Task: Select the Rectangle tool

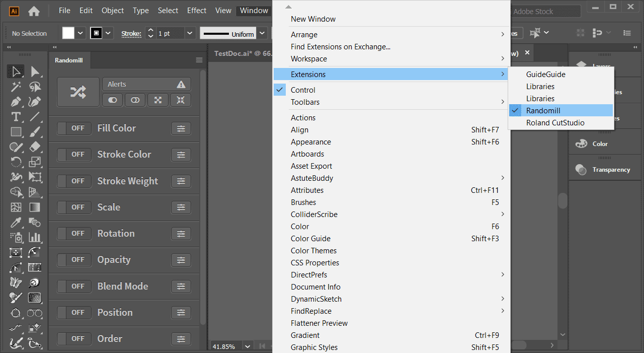Action: 16,132
